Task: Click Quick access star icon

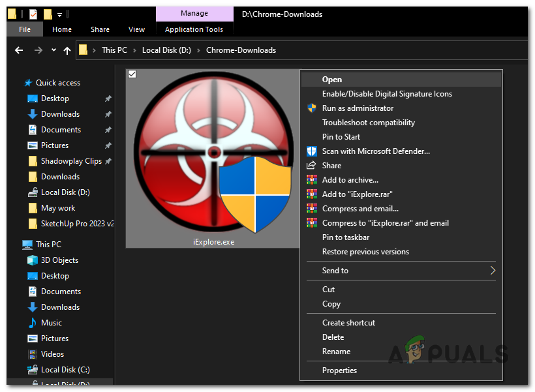Action: (28, 83)
